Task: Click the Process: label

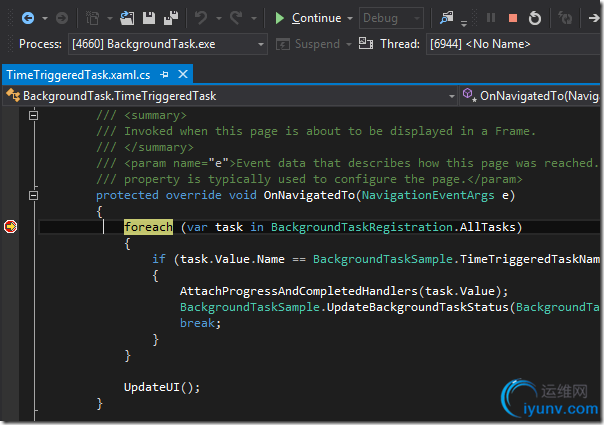Action: [x=40, y=44]
